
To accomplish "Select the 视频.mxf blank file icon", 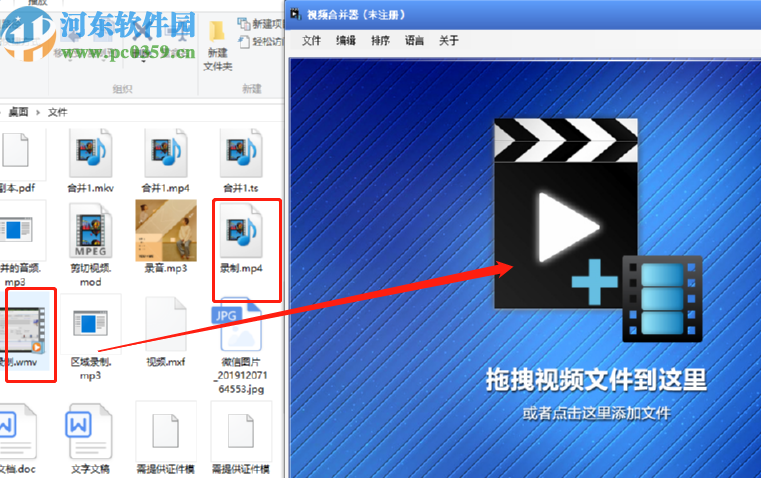I will (166, 324).
